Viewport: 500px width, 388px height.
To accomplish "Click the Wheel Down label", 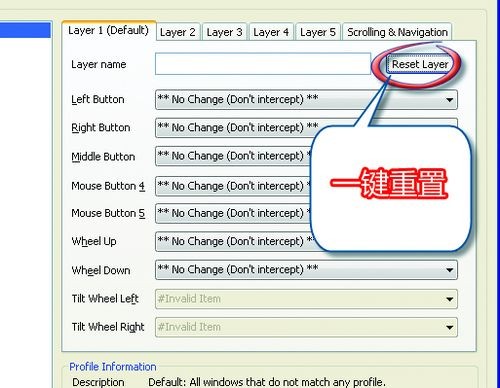I will tap(101, 270).
